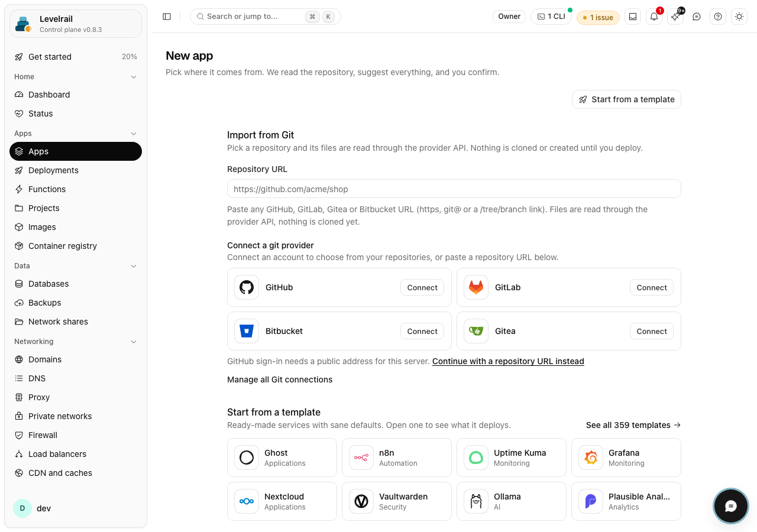Image resolution: width=757 pixels, height=532 pixels.
Task: Toggle the sidebar panel icon
Action: click(x=167, y=17)
